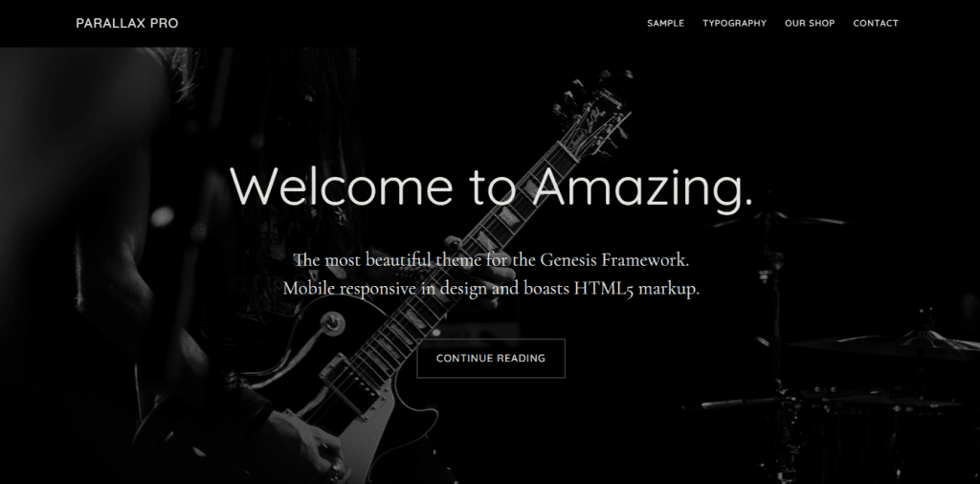Select CONTACT in the header navigation
This screenshot has height=484, width=980.
tap(876, 23)
